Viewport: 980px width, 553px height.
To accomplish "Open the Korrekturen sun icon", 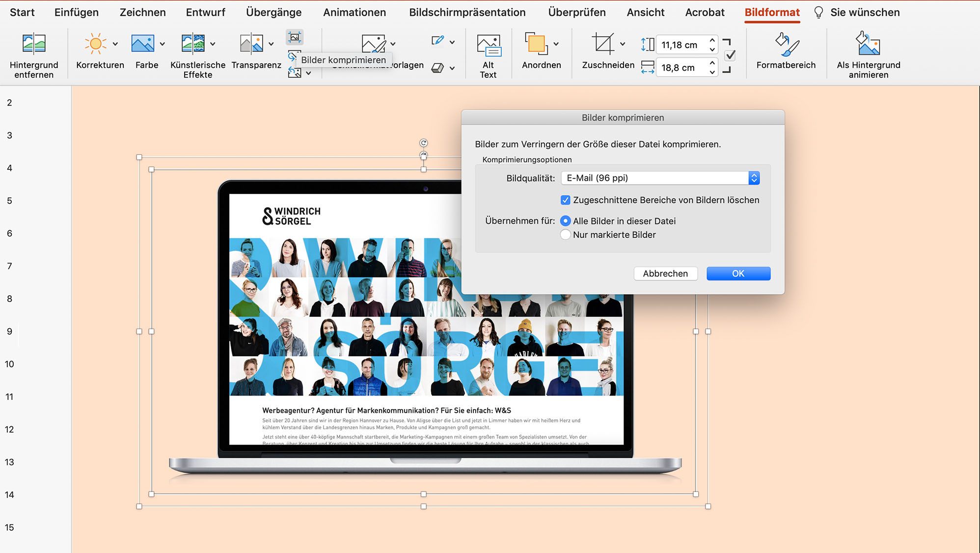I will pyautogui.click(x=95, y=44).
